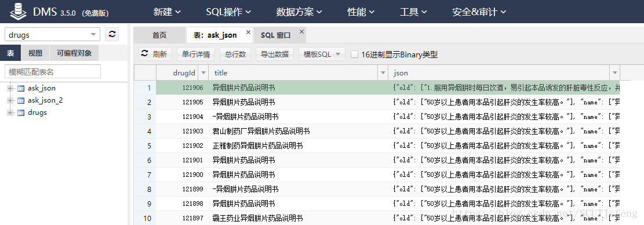Open the SQL操作 menu
644x225 pixels.
tap(228, 12)
